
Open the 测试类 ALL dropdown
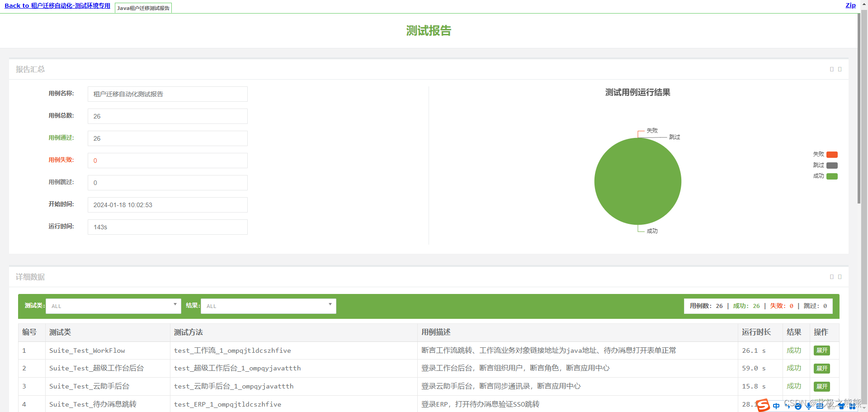pyautogui.click(x=113, y=306)
